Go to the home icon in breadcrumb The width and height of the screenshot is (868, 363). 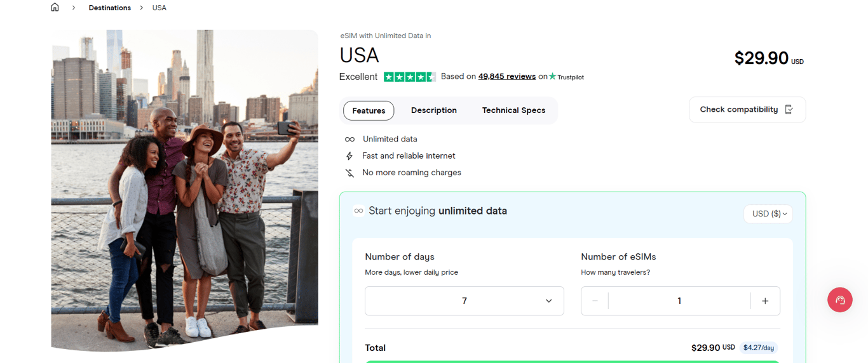(55, 8)
